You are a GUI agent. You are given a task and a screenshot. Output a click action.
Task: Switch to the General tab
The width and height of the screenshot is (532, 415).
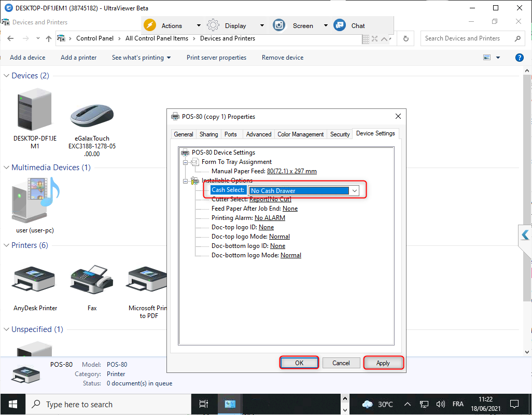[x=184, y=134]
